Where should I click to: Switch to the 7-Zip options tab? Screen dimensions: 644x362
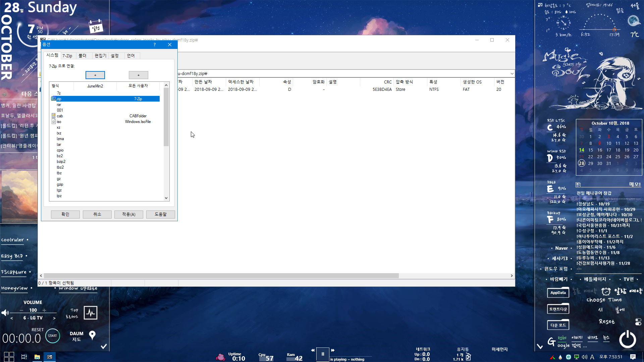[x=67, y=56]
